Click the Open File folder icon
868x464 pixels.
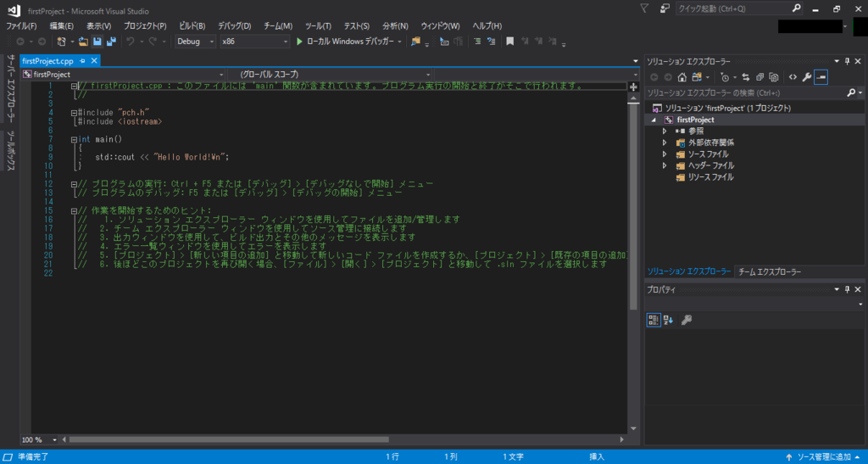83,42
